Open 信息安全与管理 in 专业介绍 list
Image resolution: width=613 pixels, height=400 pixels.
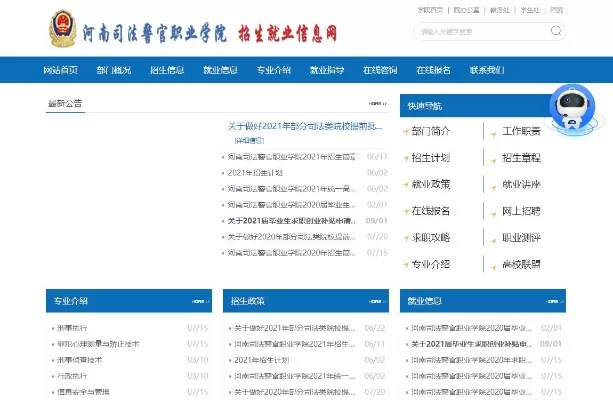coord(83,392)
